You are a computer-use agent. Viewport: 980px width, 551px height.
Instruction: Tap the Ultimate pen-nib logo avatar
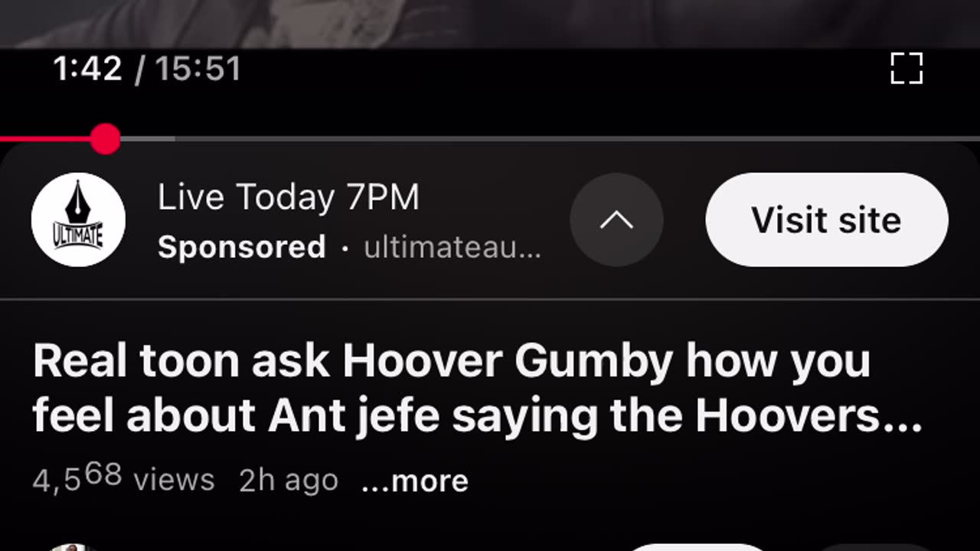click(x=78, y=220)
